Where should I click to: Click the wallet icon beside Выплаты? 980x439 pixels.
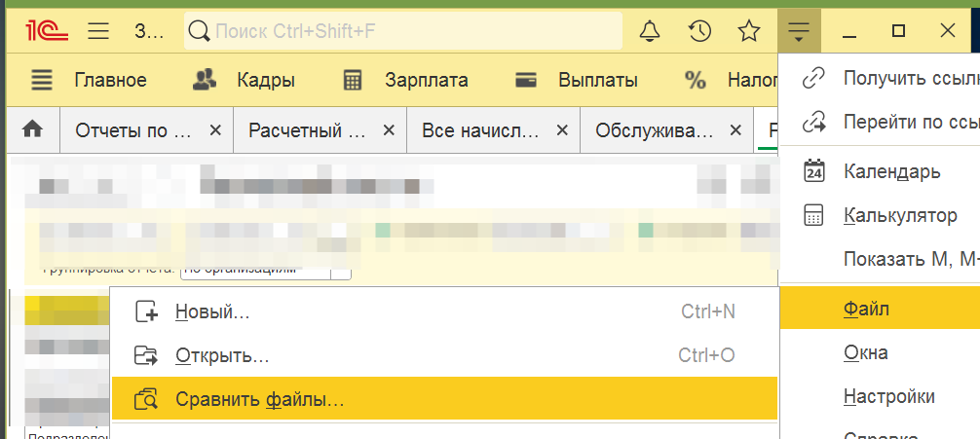coord(526,80)
